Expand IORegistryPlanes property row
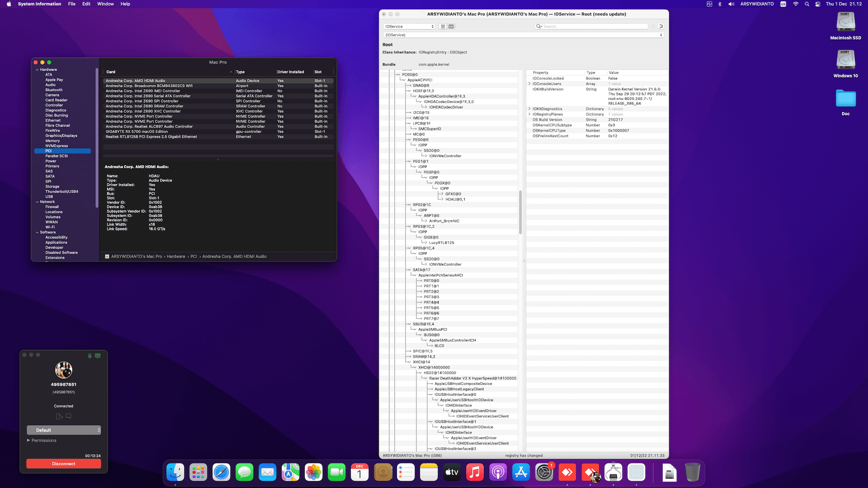The width and height of the screenshot is (868, 488). 529,114
